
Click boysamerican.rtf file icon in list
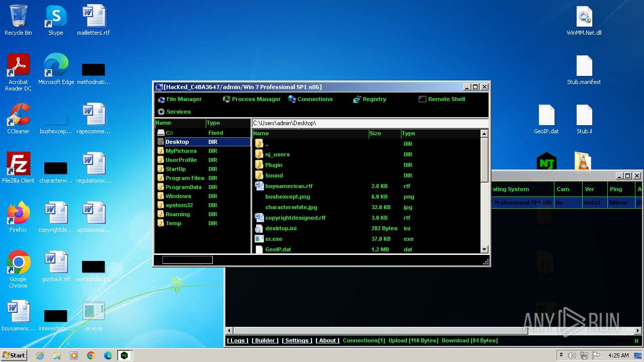[259, 186]
